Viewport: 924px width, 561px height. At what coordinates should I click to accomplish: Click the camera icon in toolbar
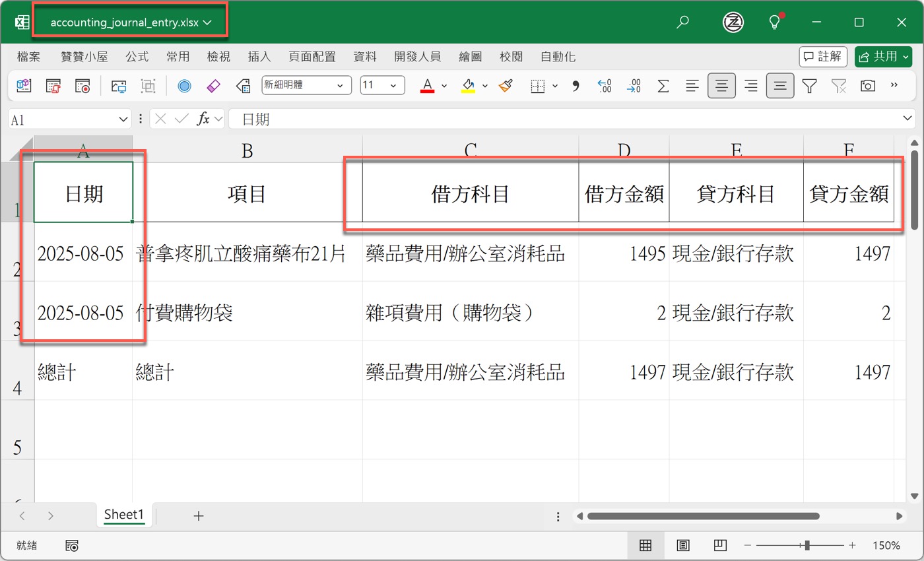pyautogui.click(x=868, y=85)
